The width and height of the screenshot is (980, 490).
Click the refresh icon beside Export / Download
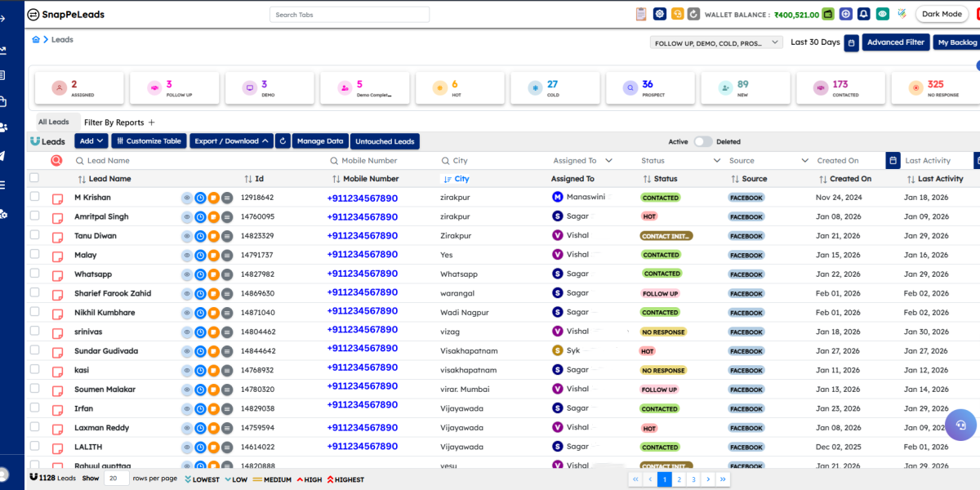283,141
